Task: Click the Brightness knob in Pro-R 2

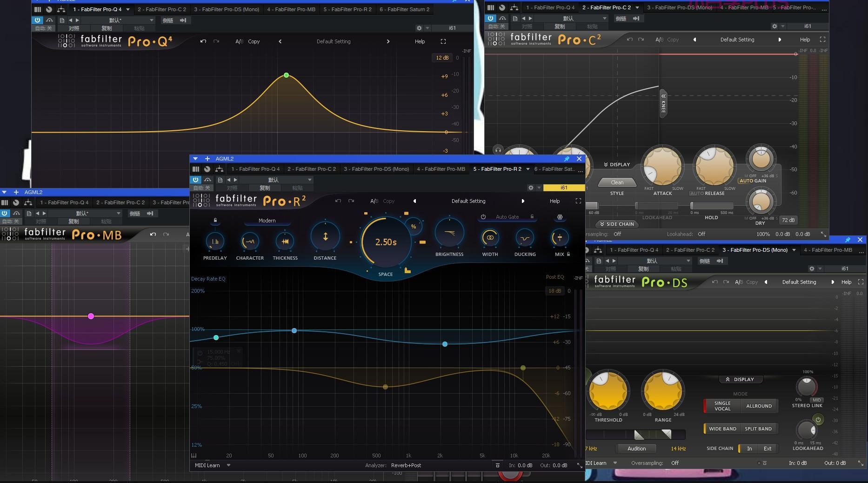Action: point(449,233)
